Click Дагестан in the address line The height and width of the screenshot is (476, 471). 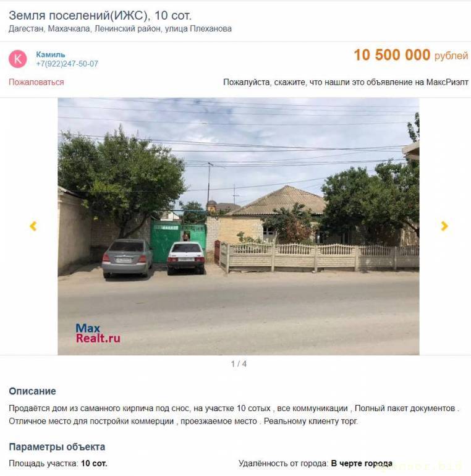coord(27,29)
